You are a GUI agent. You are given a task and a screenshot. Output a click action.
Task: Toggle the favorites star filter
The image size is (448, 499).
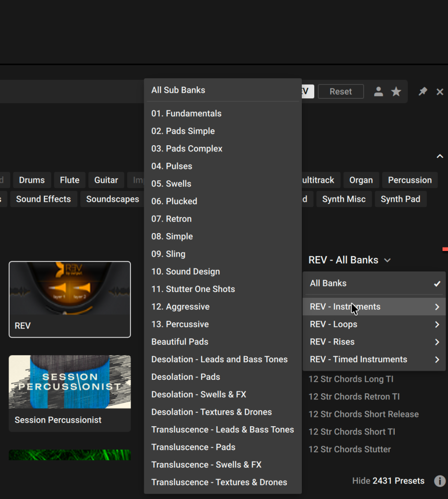coord(396,92)
